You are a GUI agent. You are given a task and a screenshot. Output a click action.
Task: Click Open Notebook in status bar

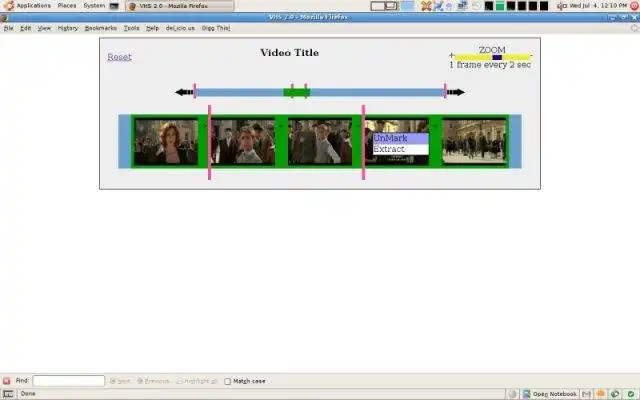pyautogui.click(x=549, y=394)
